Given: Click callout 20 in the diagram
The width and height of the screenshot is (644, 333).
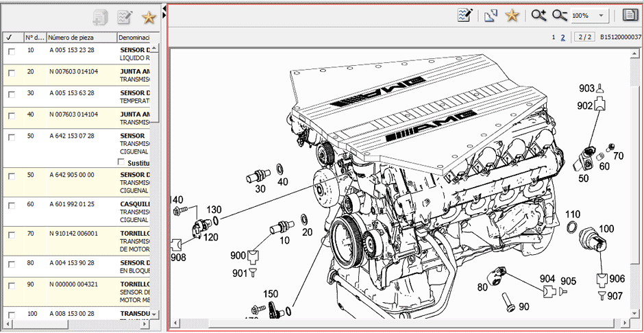Looking at the screenshot, I should click(x=307, y=232).
